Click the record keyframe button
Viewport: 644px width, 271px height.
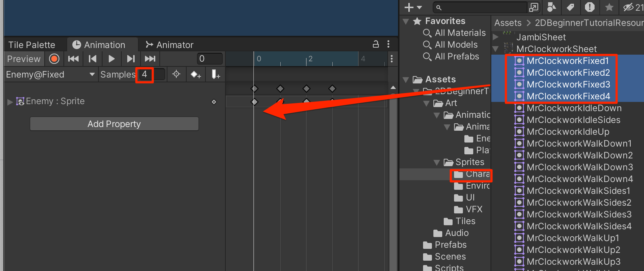(54, 59)
